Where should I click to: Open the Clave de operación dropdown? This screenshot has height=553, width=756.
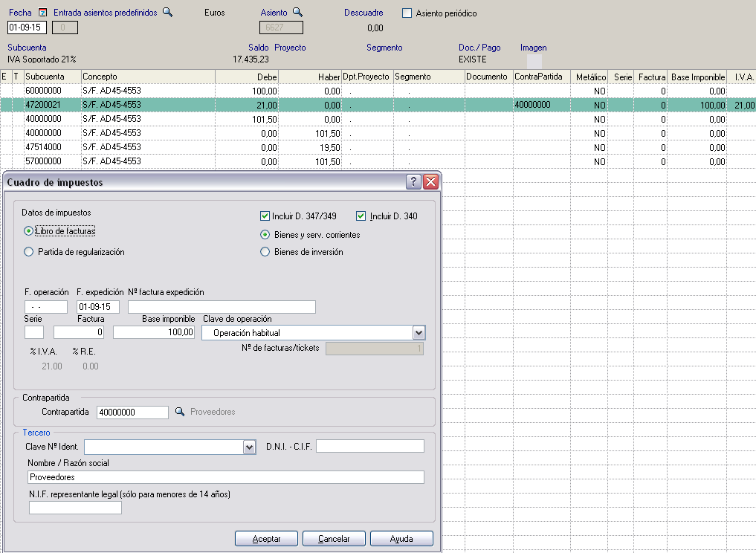[x=419, y=333]
